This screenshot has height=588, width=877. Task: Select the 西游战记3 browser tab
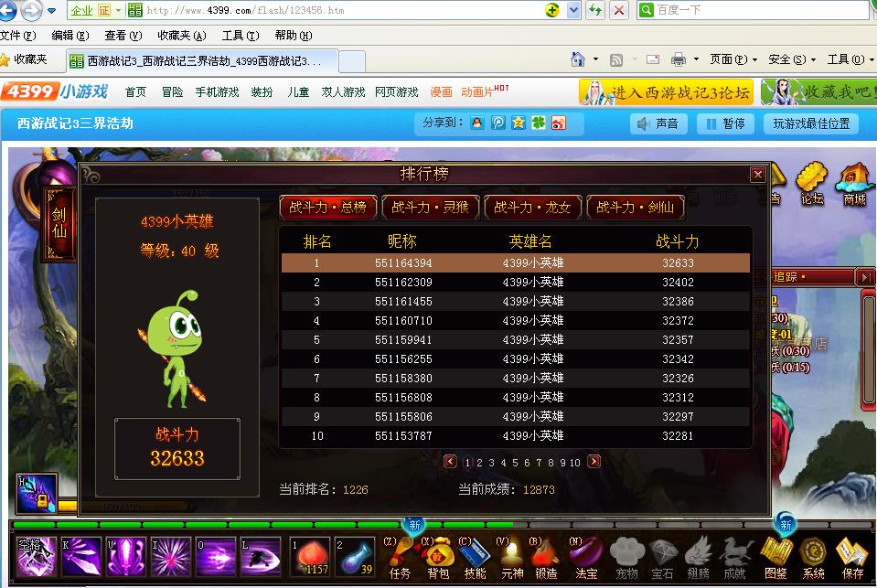pyautogui.click(x=202, y=61)
